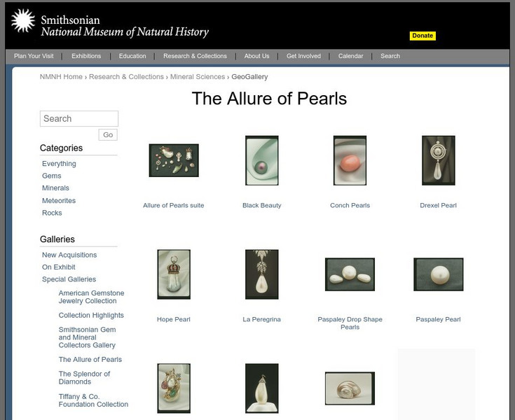The width and height of the screenshot is (515, 420).
Task: Open the Hope Pearl thumbnail
Action: pyautogui.click(x=174, y=274)
